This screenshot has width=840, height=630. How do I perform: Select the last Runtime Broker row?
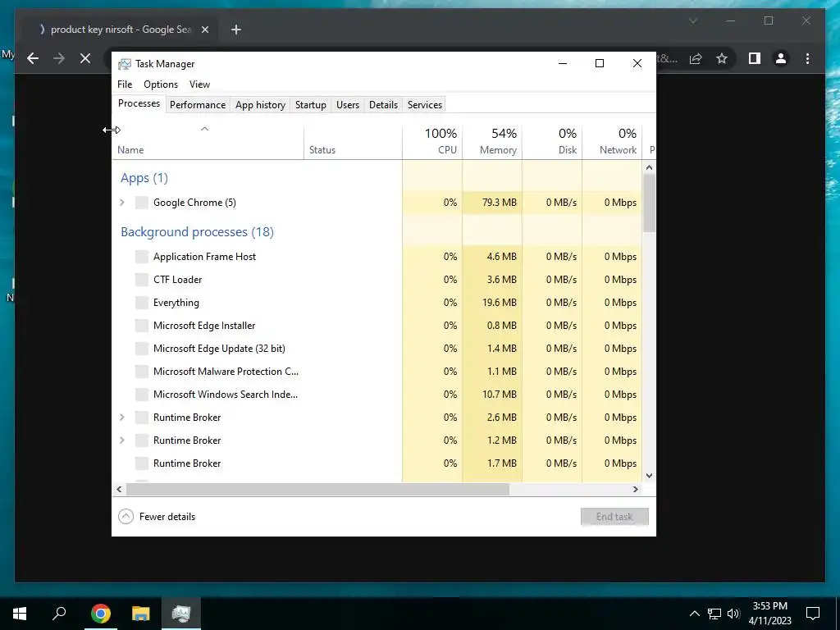(377, 463)
